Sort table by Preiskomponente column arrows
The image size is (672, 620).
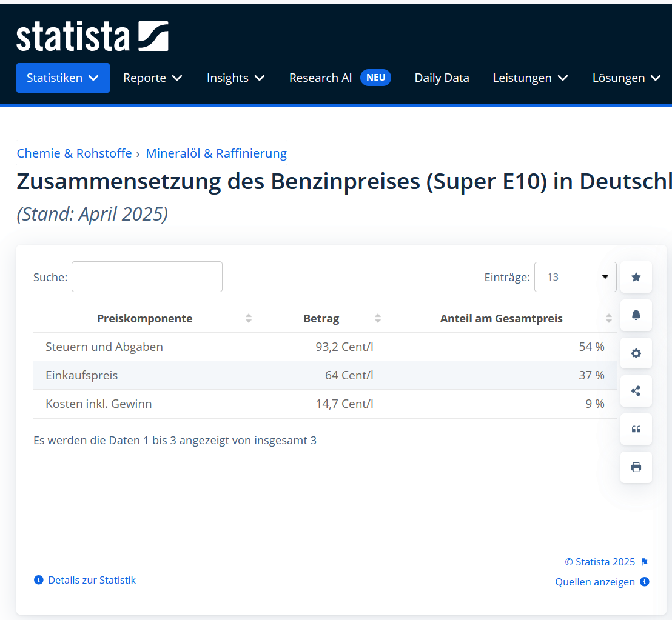249,318
